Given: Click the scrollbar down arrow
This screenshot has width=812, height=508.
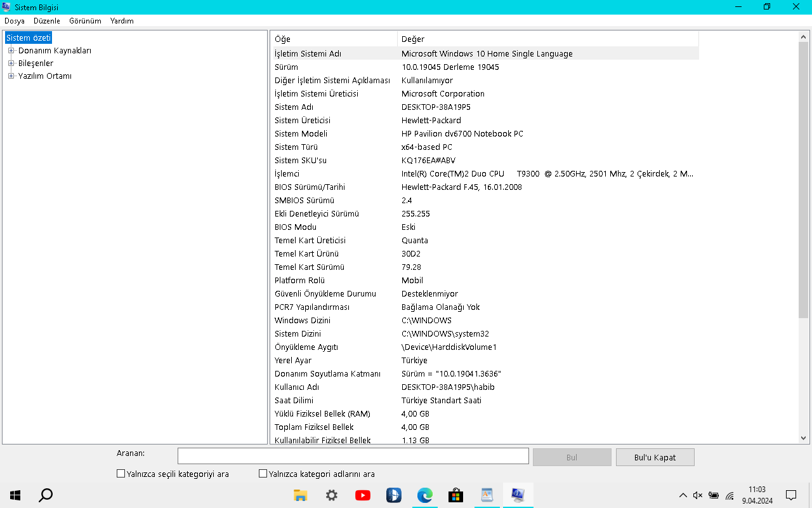Looking at the screenshot, I should tap(804, 438).
